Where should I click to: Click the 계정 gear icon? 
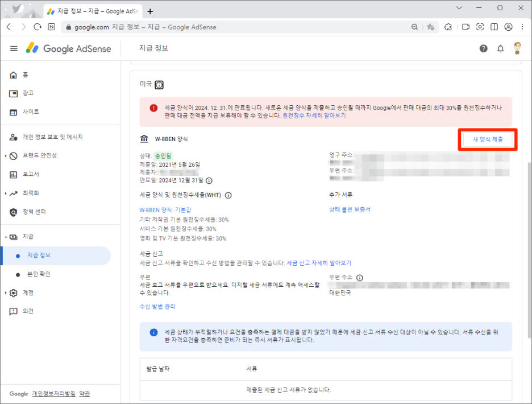point(13,293)
